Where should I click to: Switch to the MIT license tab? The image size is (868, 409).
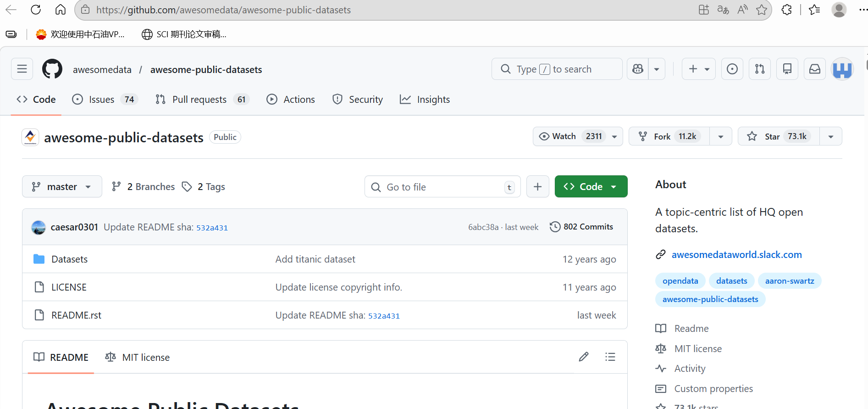138,357
